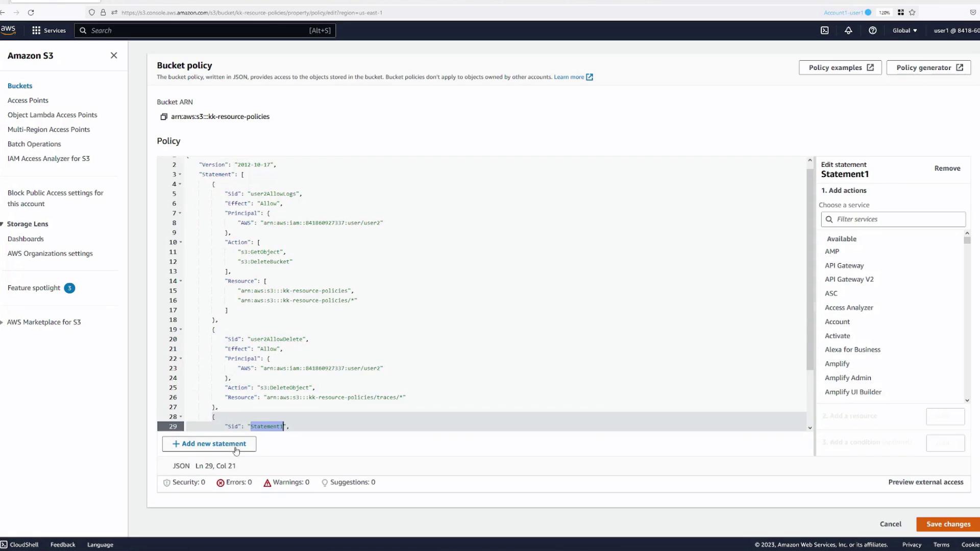The image size is (980, 551).
Task: Open the notifications bell
Action: (x=848, y=31)
